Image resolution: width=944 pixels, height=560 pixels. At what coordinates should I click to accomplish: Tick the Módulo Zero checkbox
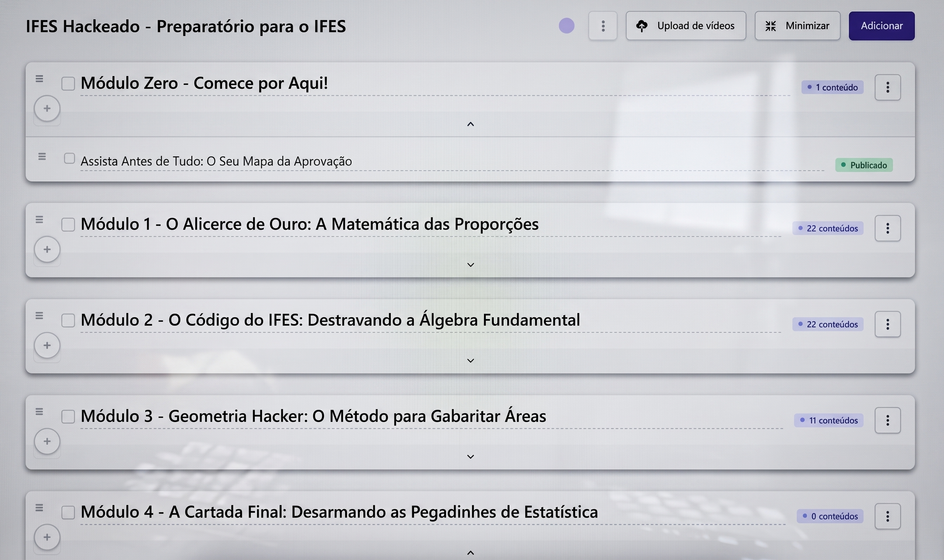pos(68,84)
